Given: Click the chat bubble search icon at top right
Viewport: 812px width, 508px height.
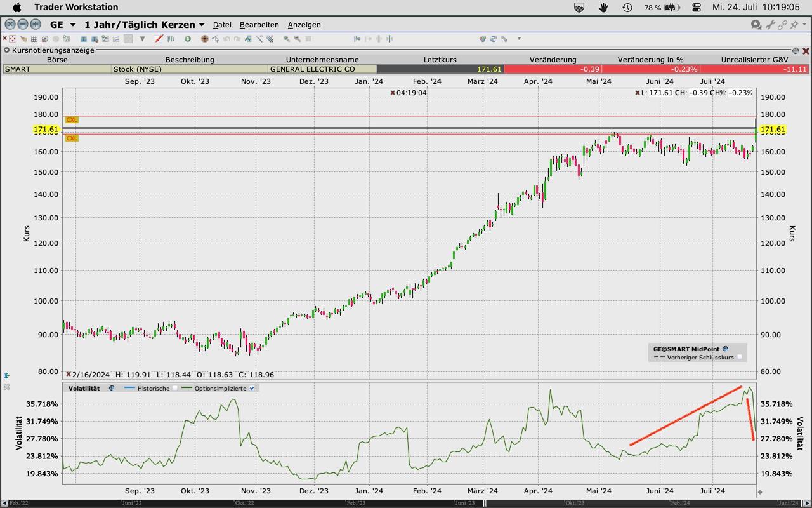Looking at the screenshot, I should pyautogui.click(x=756, y=25).
